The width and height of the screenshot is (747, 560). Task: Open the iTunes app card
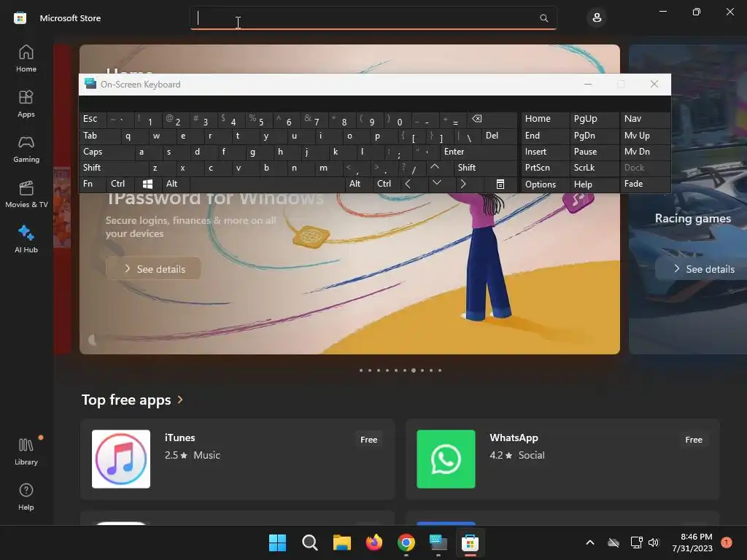click(x=237, y=459)
